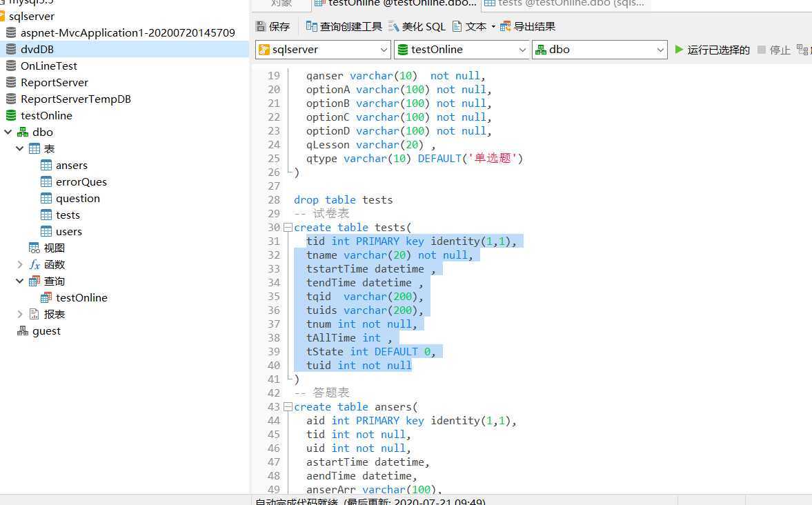The image size is (812, 505).
Task: Click on 'drop table tests' code line
Action: tap(344, 200)
